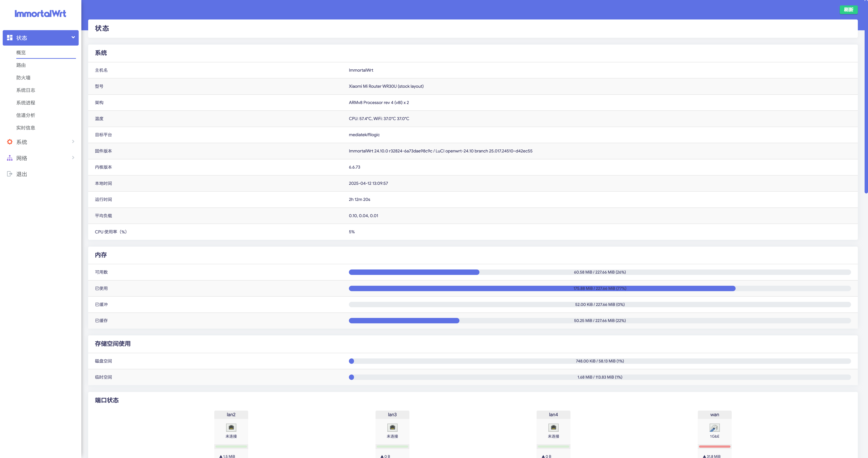Click the lan2 ethernet port icon
This screenshot has width=868, height=458.
click(231, 427)
